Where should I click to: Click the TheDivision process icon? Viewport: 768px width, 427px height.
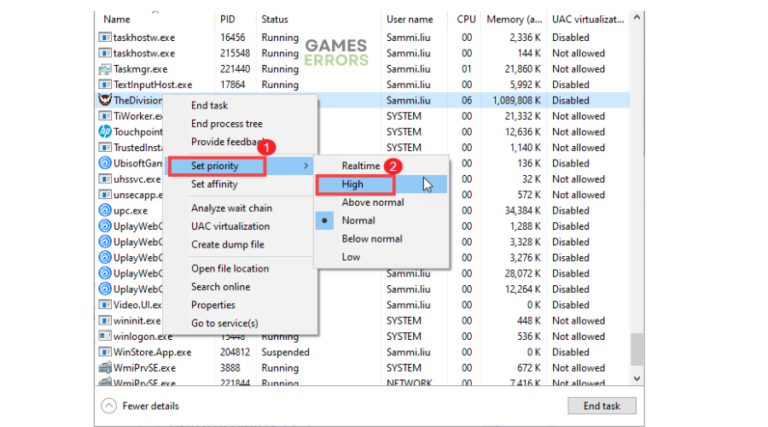tap(105, 100)
